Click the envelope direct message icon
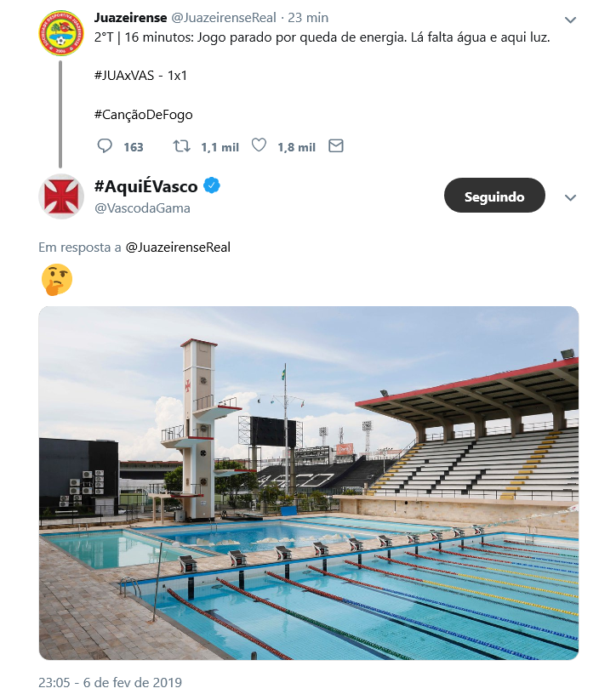The image size is (616, 694). tap(336, 146)
